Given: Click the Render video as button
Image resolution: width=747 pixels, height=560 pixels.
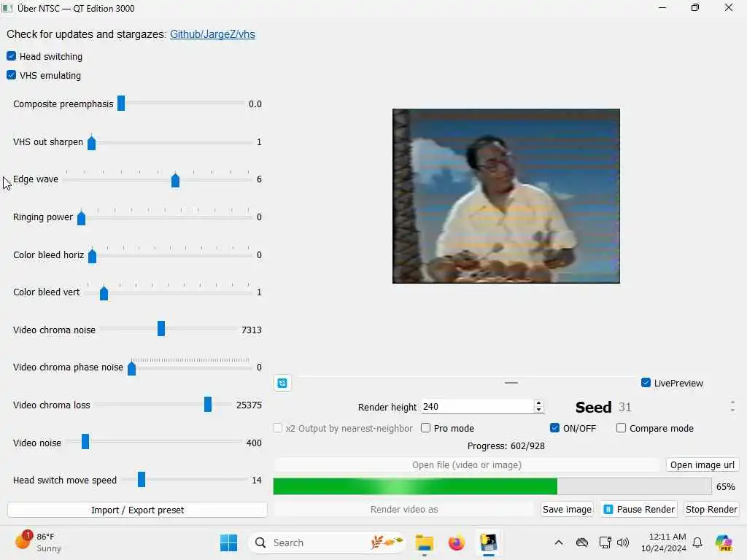Looking at the screenshot, I should tap(404, 510).
